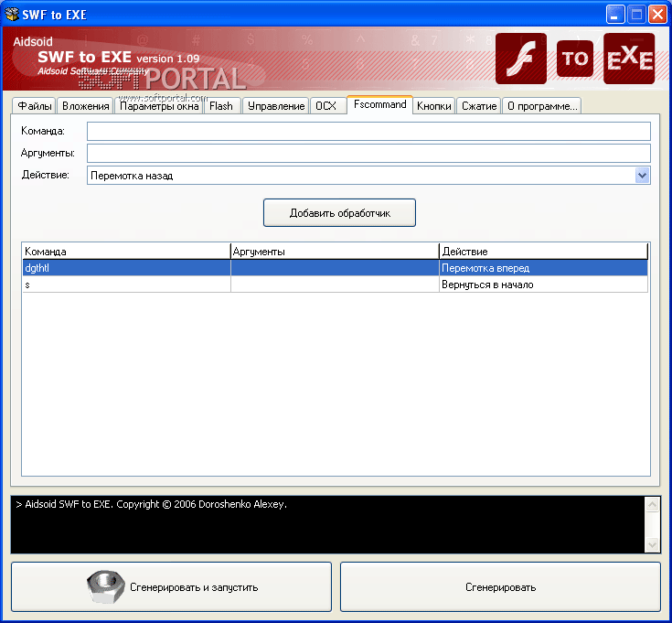Focus the Команда input field
This screenshot has width=672, height=623.
[368, 131]
